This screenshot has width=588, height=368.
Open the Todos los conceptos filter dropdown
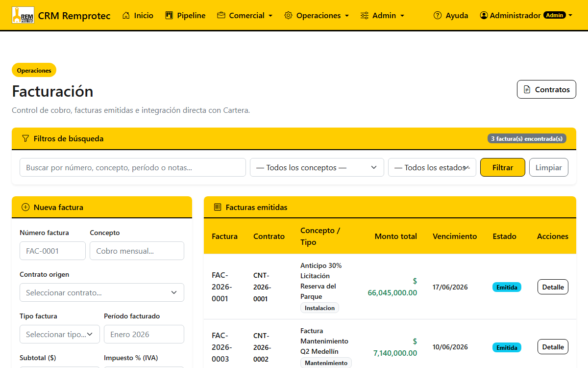click(317, 167)
